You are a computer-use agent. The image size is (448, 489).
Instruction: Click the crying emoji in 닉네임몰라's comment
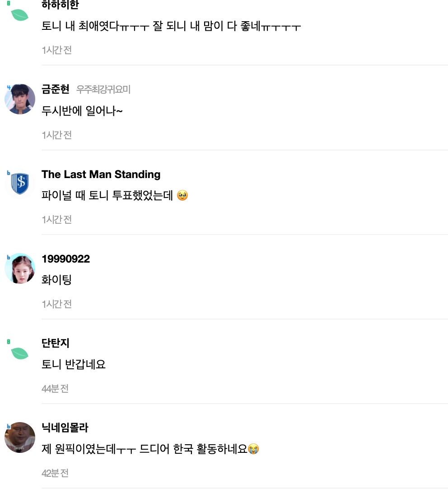point(254,449)
